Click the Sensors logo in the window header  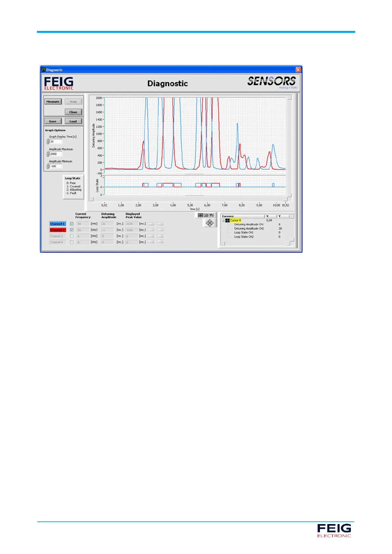click(x=272, y=82)
